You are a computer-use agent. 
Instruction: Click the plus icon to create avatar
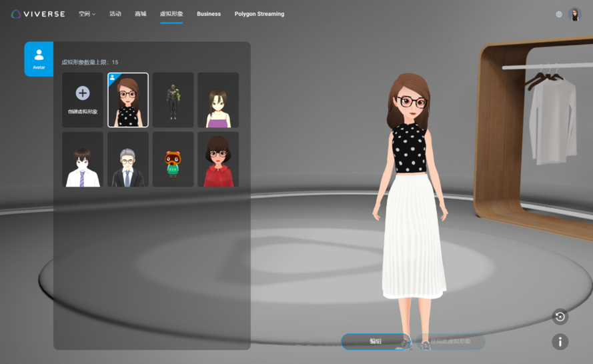83,93
